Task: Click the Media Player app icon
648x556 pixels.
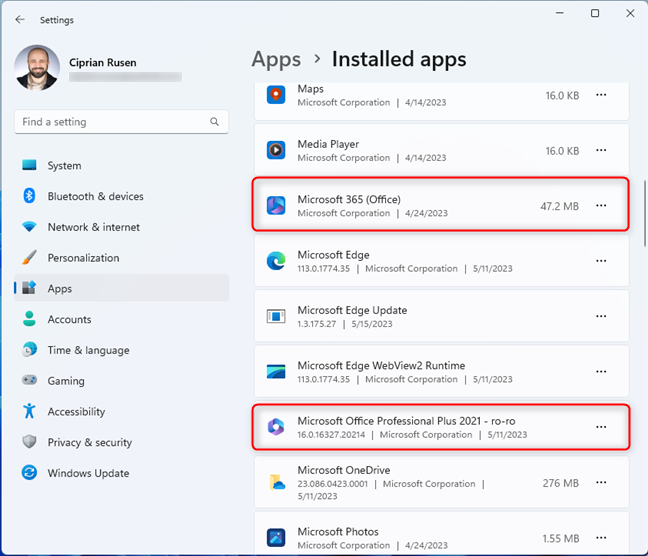Action: click(276, 150)
